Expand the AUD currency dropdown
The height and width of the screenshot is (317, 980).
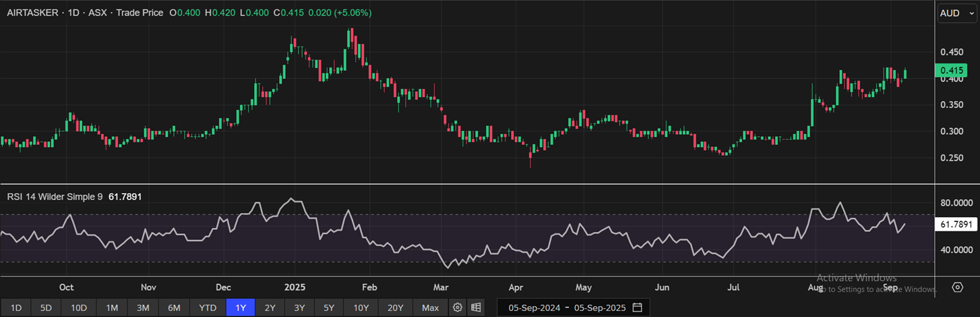click(x=954, y=13)
